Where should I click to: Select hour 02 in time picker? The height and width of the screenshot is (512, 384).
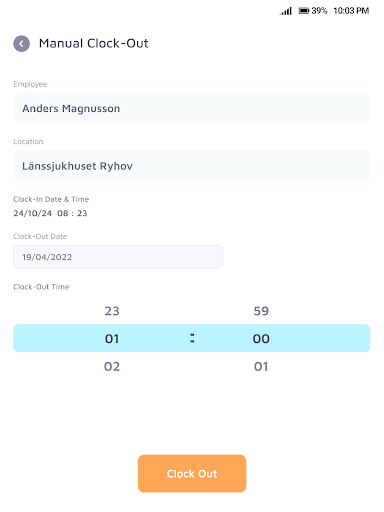click(112, 367)
